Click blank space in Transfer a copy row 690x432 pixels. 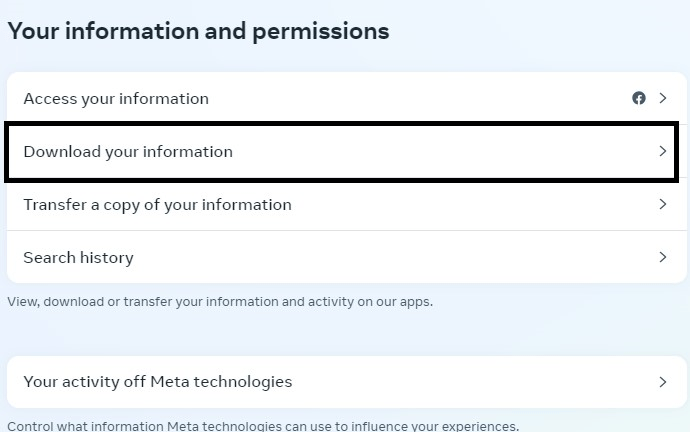click(475, 205)
